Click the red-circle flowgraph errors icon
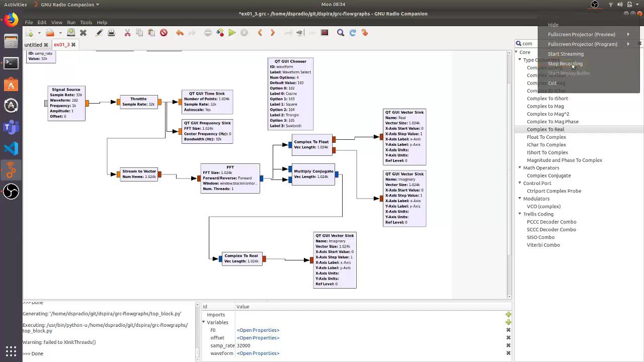Viewport: 644px width, 362px height. [164, 33]
